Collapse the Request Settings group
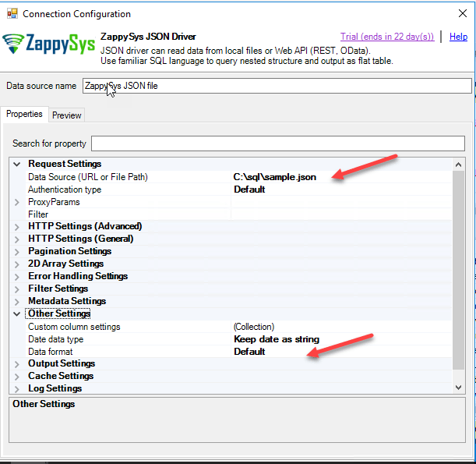The image size is (476, 464). tap(17, 165)
